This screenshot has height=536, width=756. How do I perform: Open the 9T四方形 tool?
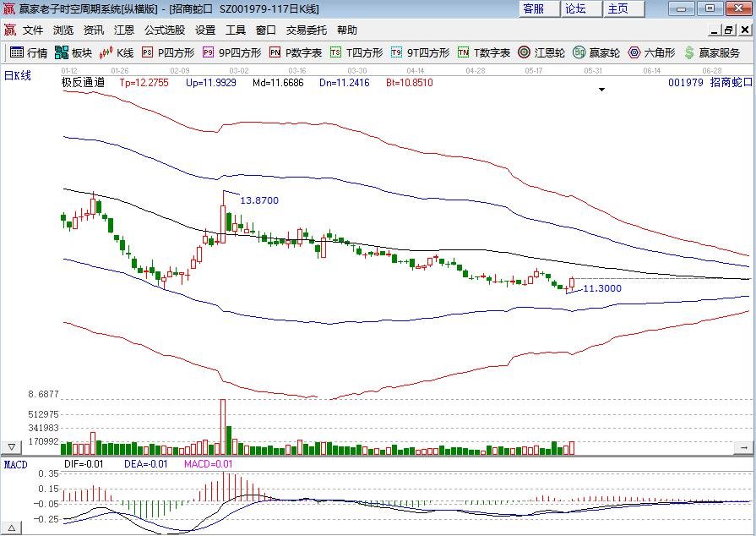[x=420, y=52]
